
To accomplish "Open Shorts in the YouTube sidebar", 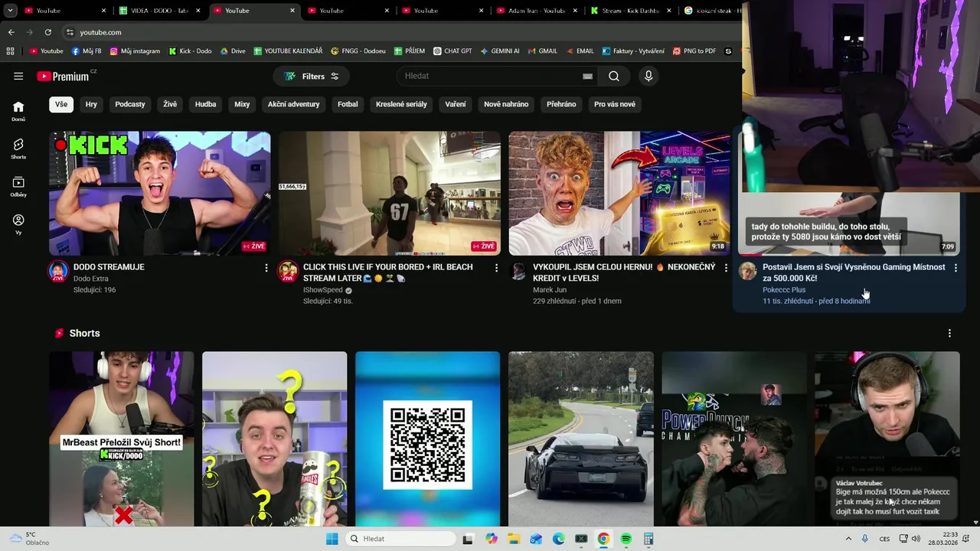I will pyautogui.click(x=18, y=148).
